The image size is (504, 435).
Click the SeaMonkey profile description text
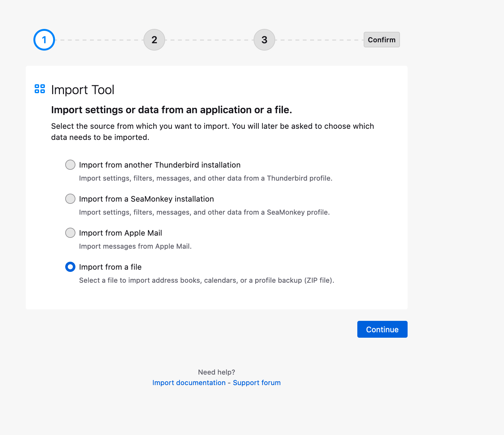coord(204,212)
